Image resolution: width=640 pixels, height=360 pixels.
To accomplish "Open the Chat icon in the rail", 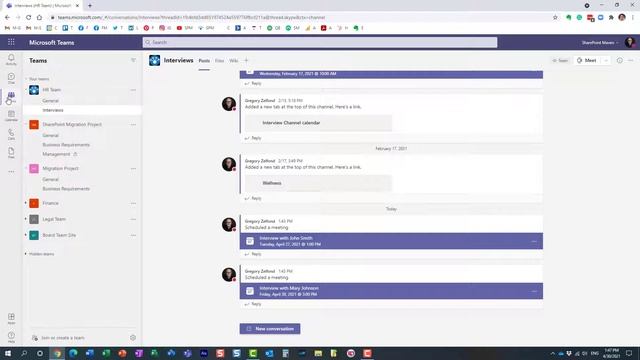I will 11,78.
